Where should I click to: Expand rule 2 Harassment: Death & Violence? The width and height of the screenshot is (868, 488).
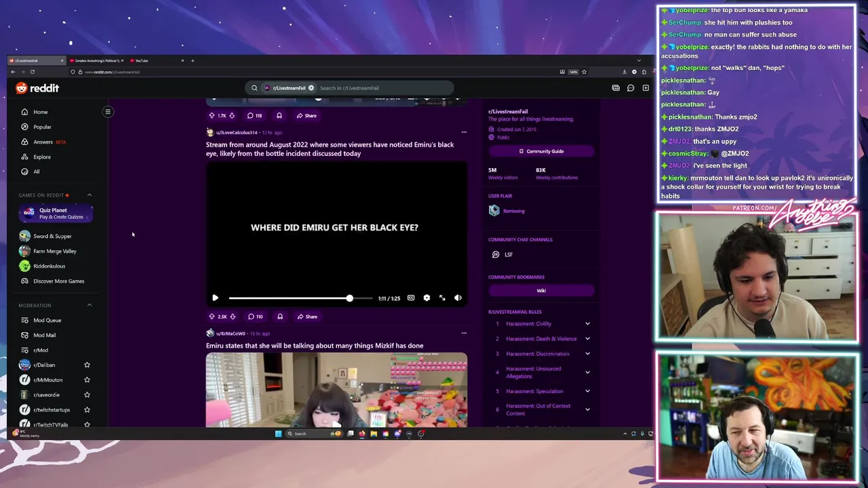click(x=587, y=339)
